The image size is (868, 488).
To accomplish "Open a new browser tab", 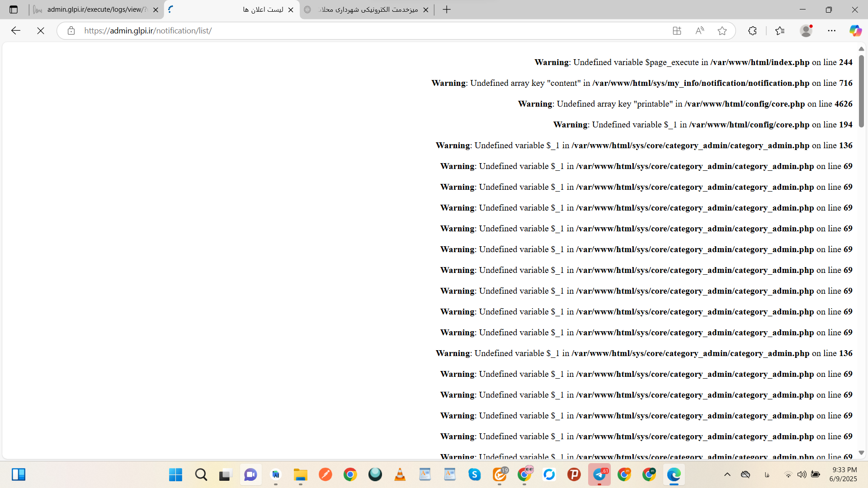I will (447, 9).
